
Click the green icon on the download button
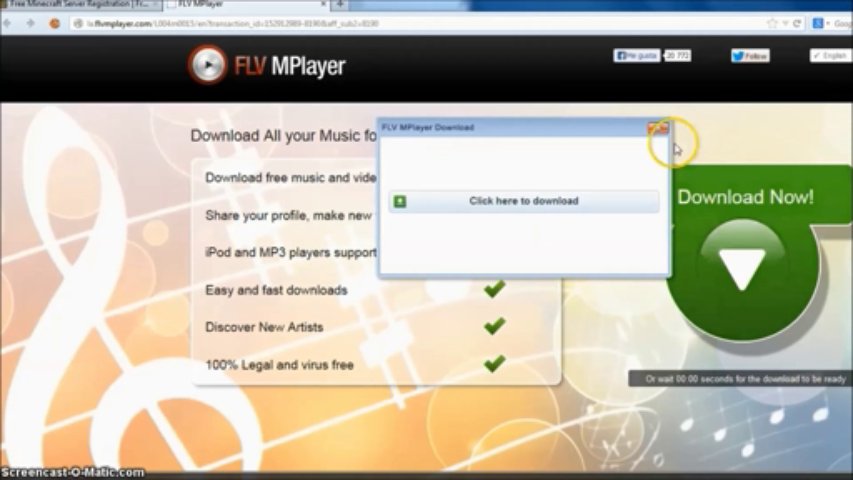[400, 201]
